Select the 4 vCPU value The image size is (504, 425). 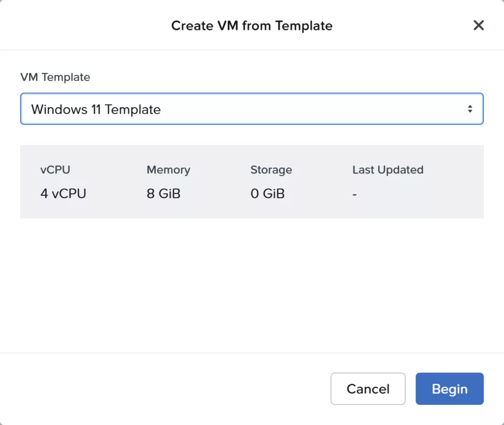[63, 194]
